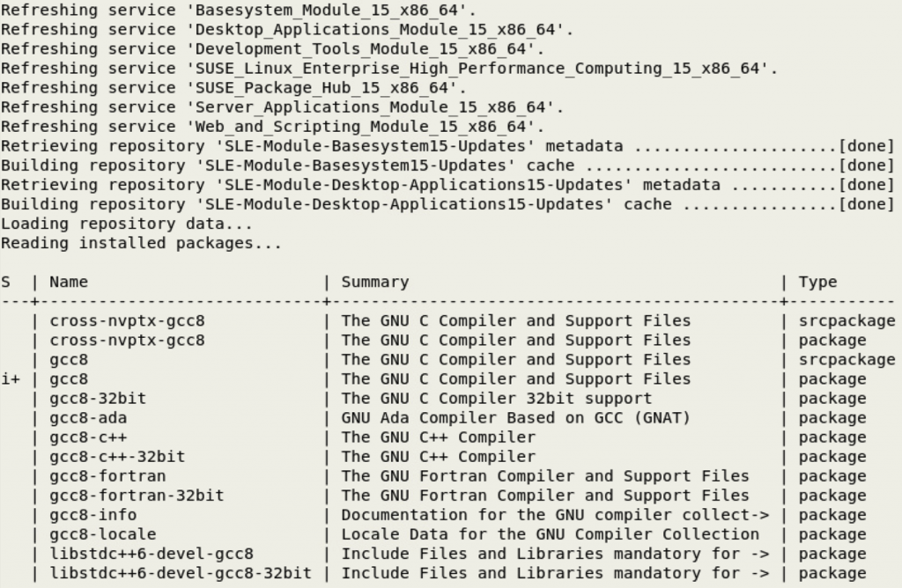Click the Name column header
The width and height of the screenshot is (902, 588).
coord(69,282)
